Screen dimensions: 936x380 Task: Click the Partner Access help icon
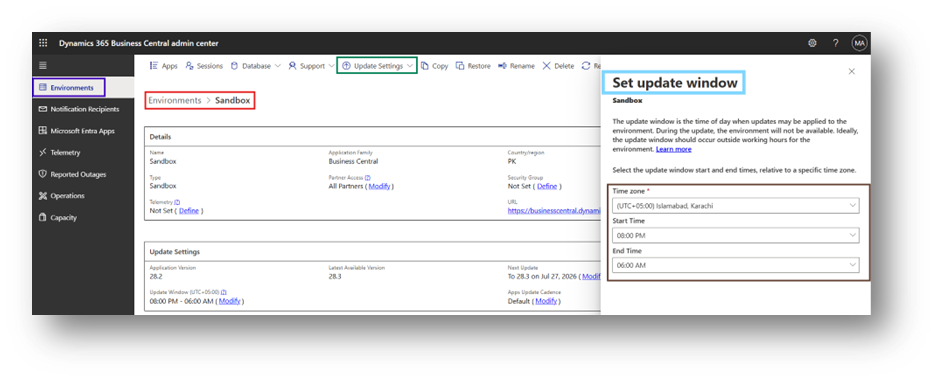click(x=368, y=178)
